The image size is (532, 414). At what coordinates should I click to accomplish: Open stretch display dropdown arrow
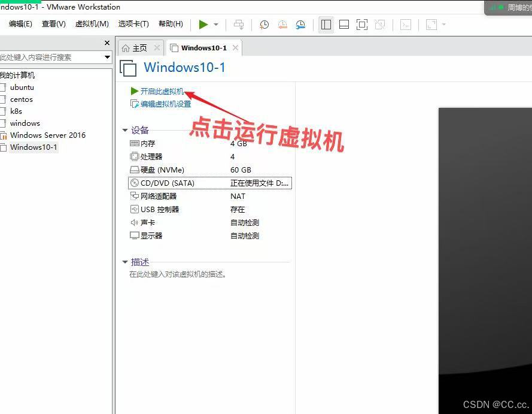tap(444, 25)
